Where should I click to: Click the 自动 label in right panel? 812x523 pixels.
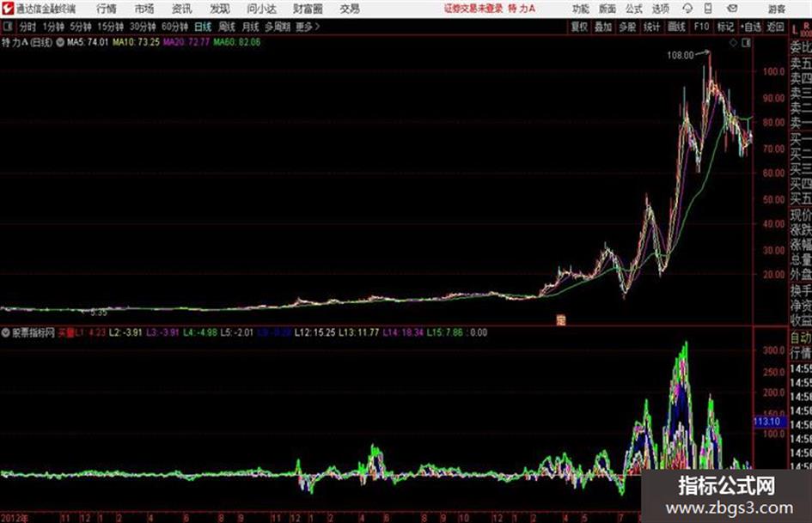coord(801,338)
